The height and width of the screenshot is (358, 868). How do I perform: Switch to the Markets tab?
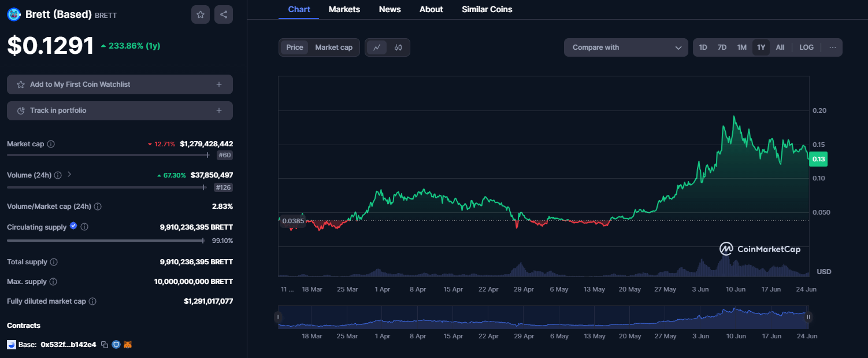click(x=344, y=9)
